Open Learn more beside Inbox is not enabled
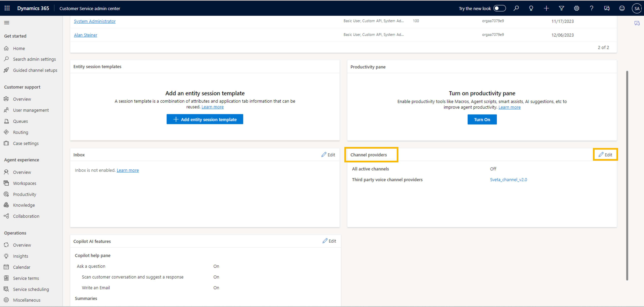 (x=127, y=170)
